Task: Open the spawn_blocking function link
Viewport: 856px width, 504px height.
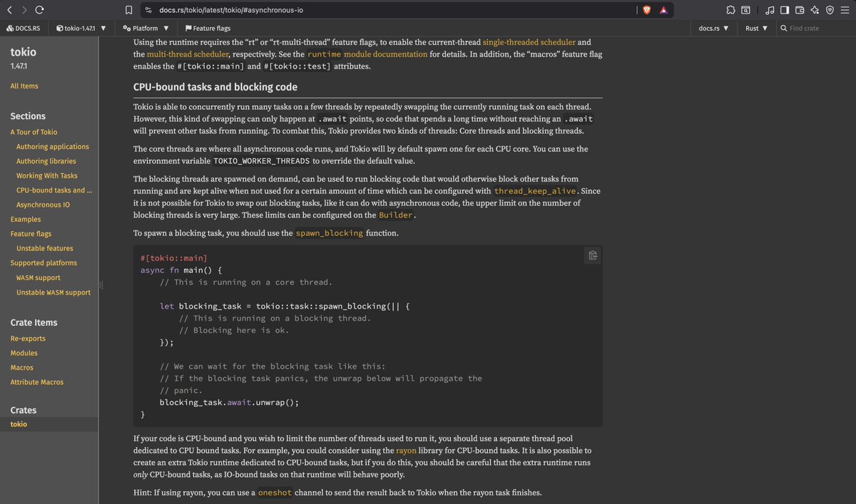Action: pyautogui.click(x=330, y=233)
